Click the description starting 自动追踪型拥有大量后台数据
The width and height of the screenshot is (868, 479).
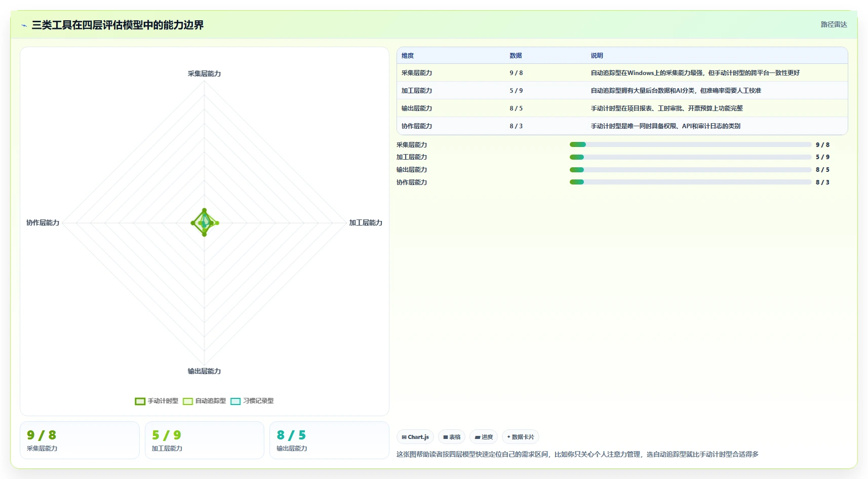click(676, 91)
